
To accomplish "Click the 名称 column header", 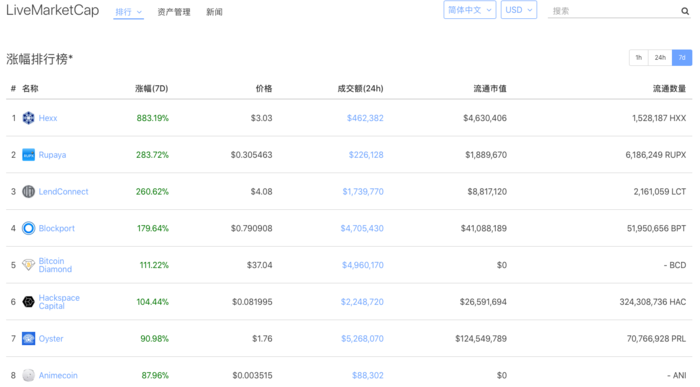I will click(x=30, y=88).
